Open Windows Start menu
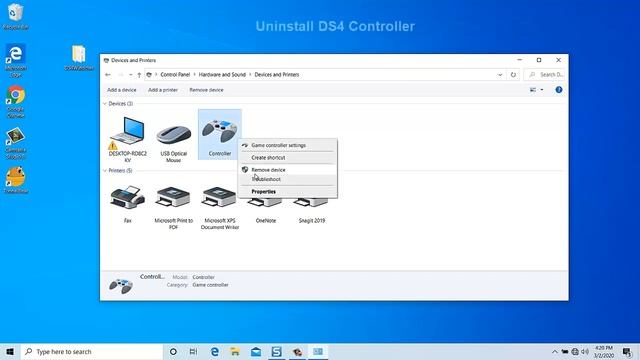This screenshot has width=640, height=360. 10,351
